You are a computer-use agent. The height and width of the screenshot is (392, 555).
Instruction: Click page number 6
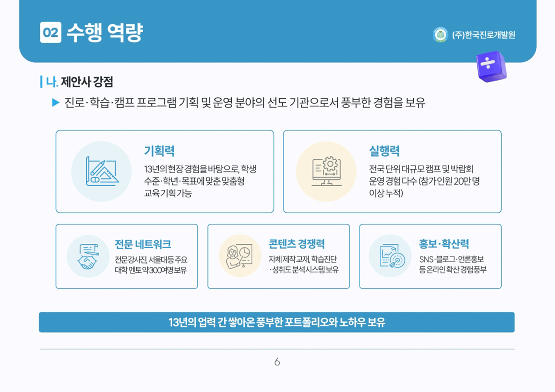point(277,362)
